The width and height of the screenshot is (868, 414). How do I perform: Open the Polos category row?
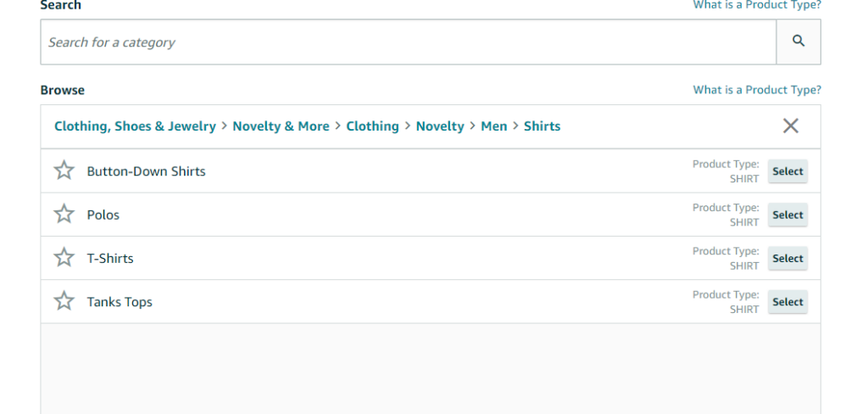(103, 215)
